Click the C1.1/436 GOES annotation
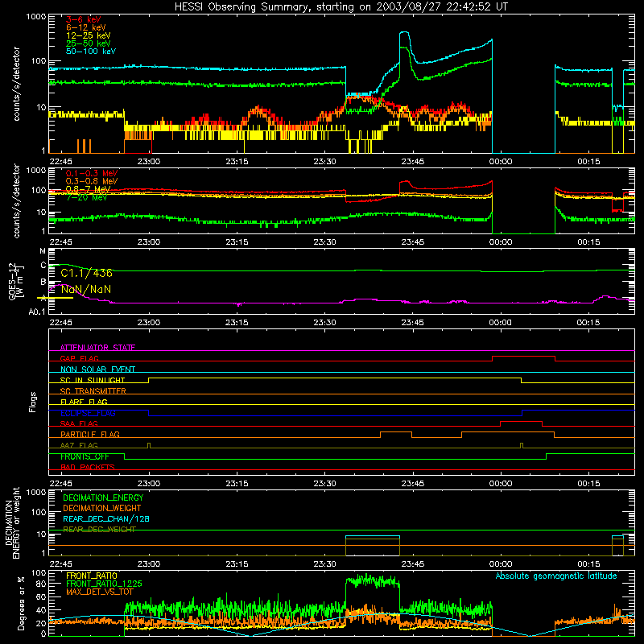Image resolution: width=644 pixels, height=644 pixels. pos(86,273)
